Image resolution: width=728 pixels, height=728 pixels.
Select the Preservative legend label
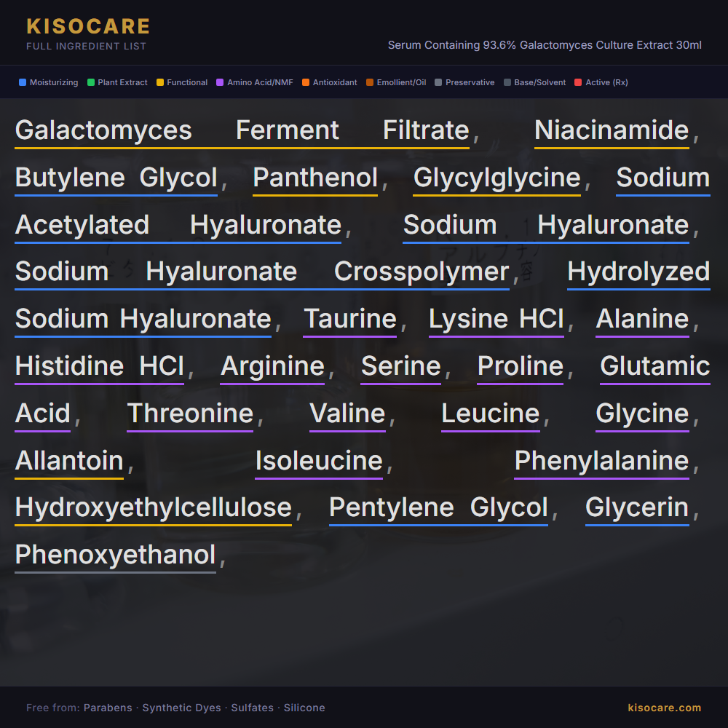coord(470,83)
